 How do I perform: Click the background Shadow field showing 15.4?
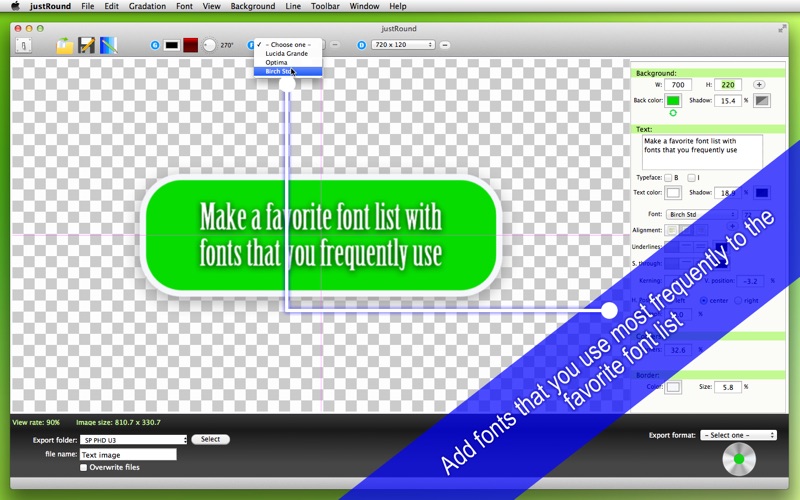point(728,101)
